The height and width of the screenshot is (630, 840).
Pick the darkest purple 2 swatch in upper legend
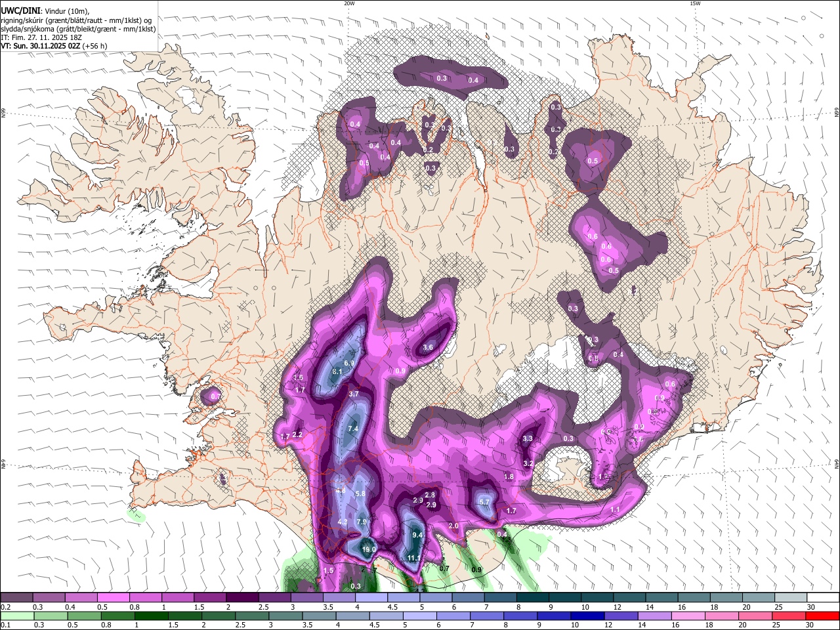pos(242,598)
